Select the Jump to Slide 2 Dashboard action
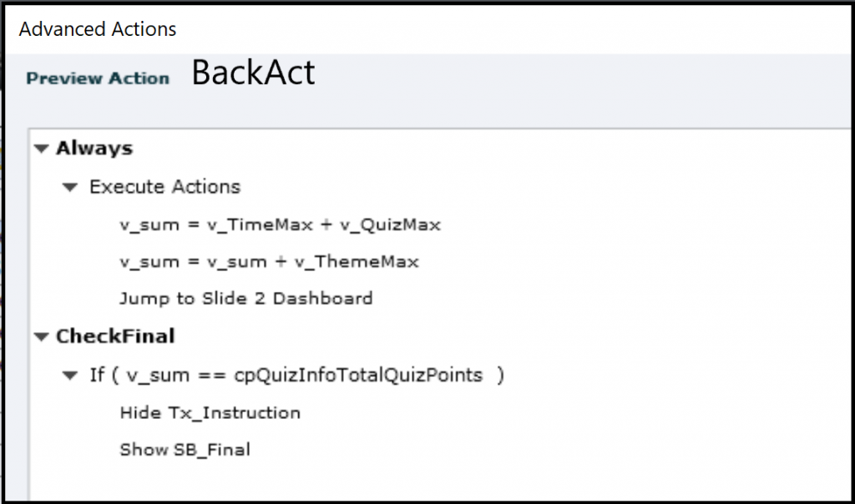Image resolution: width=855 pixels, height=504 pixels. point(245,298)
